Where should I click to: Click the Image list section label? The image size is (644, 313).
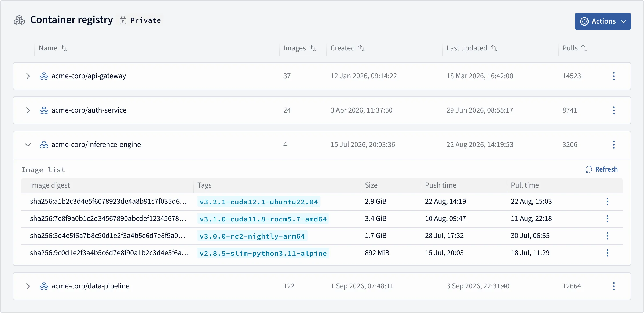43,170
